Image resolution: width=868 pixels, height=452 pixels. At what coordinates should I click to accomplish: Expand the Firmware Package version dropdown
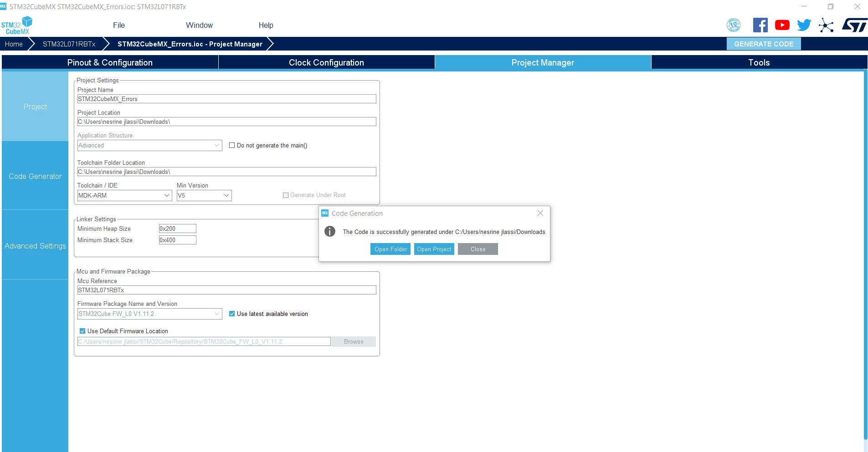[x=150, y=314]
